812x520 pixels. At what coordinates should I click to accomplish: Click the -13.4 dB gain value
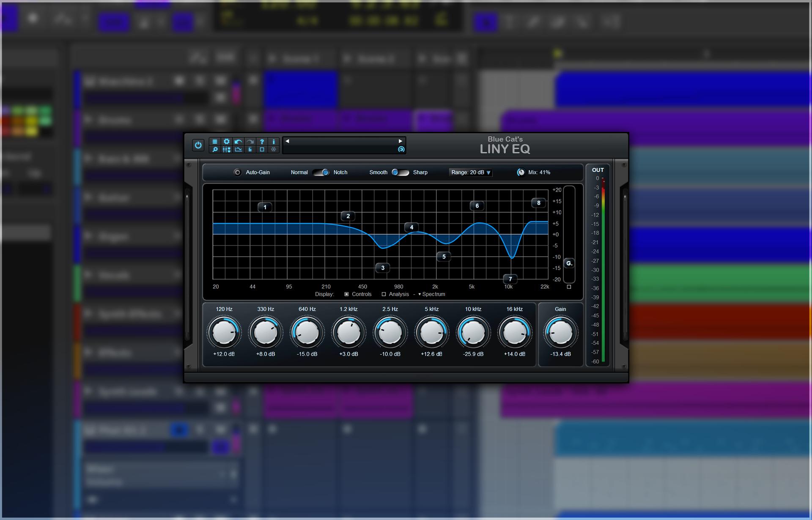pos(560,354)
